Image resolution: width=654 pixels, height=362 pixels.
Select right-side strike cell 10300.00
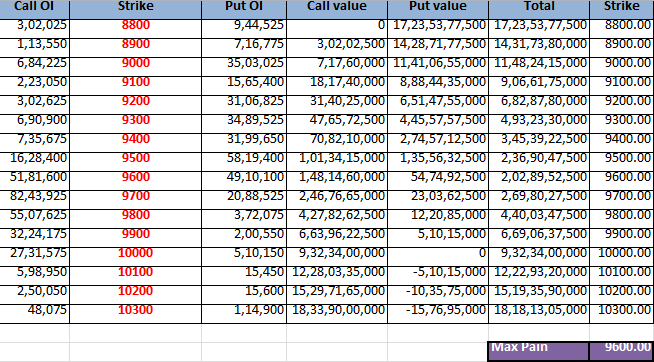click(622, 310)
